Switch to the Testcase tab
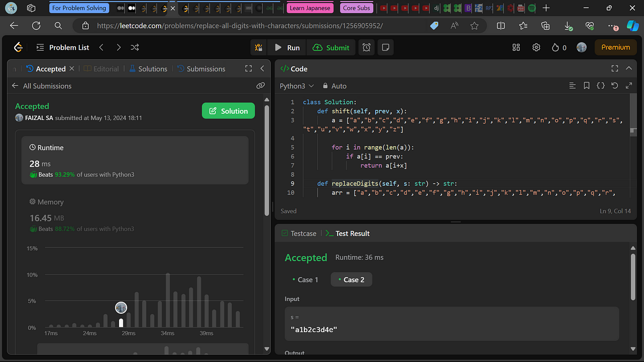 coord(299,234)
